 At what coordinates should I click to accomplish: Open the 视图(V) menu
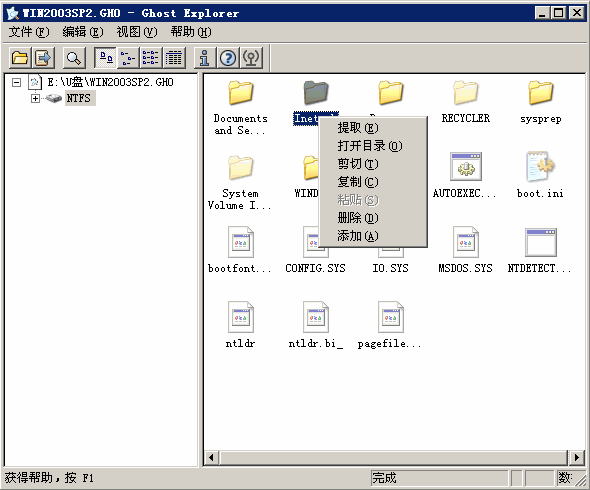137,32
